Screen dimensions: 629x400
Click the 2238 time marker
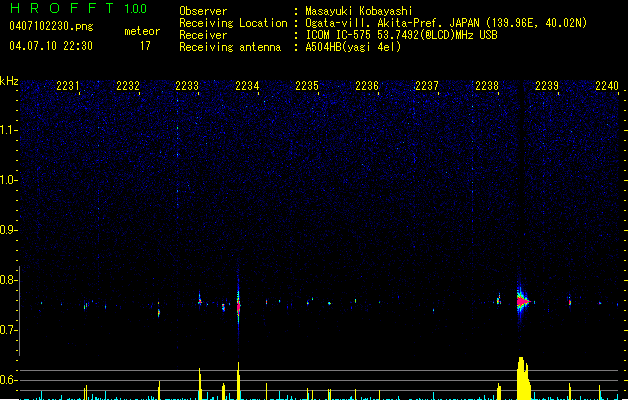[x=487, y=86]
